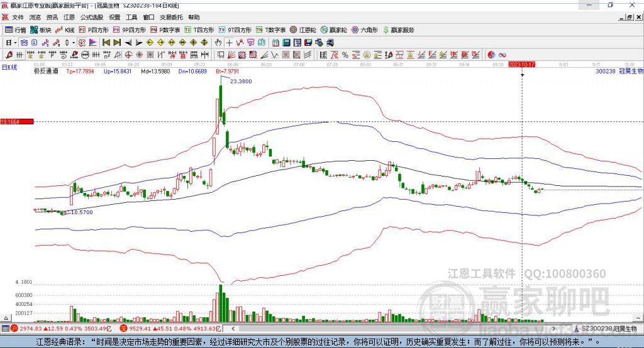Open the 帮助 menu
The image size is (644, 348).
pos(194,17)
